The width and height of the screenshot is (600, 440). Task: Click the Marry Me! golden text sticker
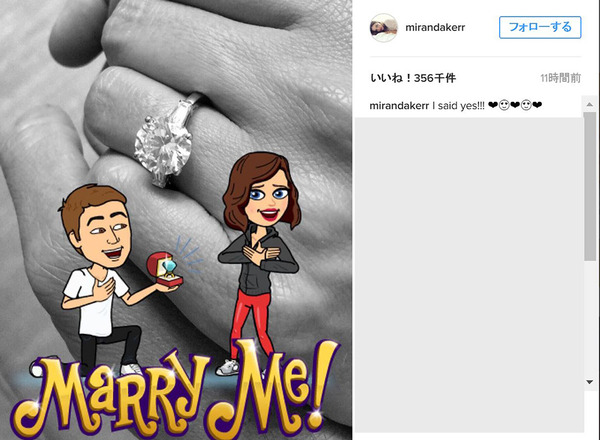pos(174,390)
